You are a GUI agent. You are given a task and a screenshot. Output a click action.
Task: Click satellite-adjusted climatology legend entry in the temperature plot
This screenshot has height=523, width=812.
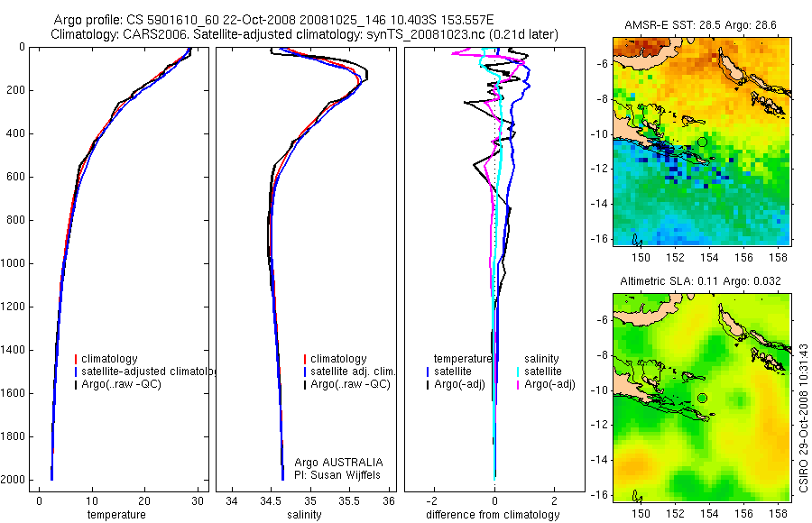149,372
